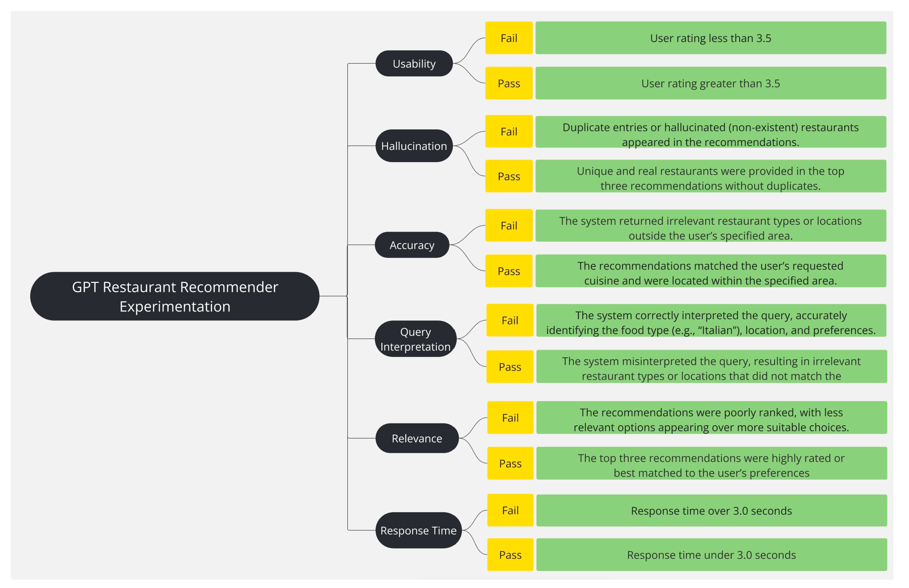Select the "Response time over 3.0 seconds" box

711,511
